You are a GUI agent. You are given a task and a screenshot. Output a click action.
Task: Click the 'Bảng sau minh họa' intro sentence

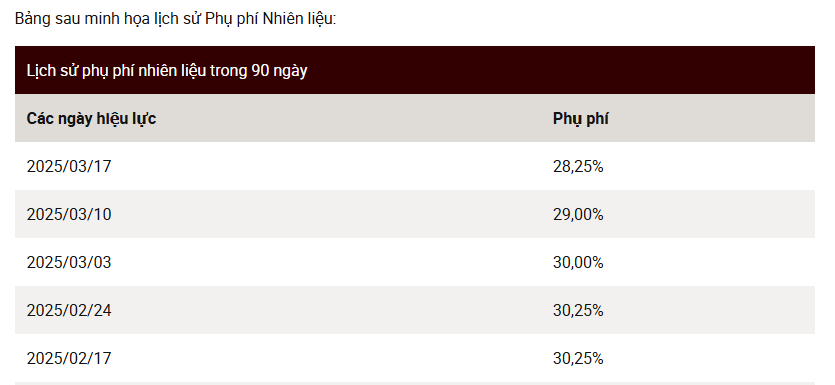coord(176,19)
